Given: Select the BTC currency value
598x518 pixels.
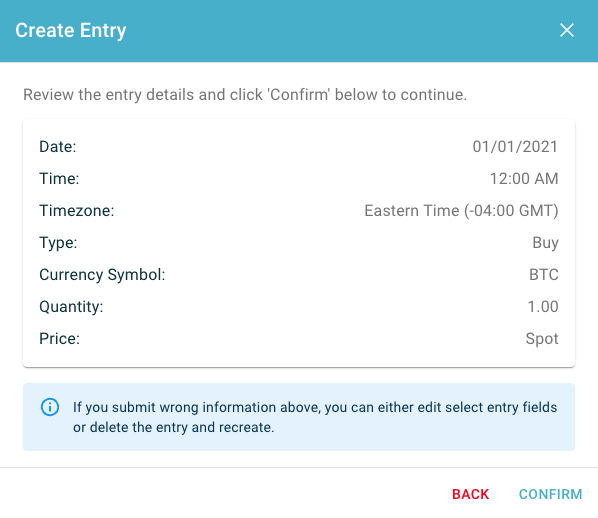Looking at the screenshot, I should pos(544,275).
